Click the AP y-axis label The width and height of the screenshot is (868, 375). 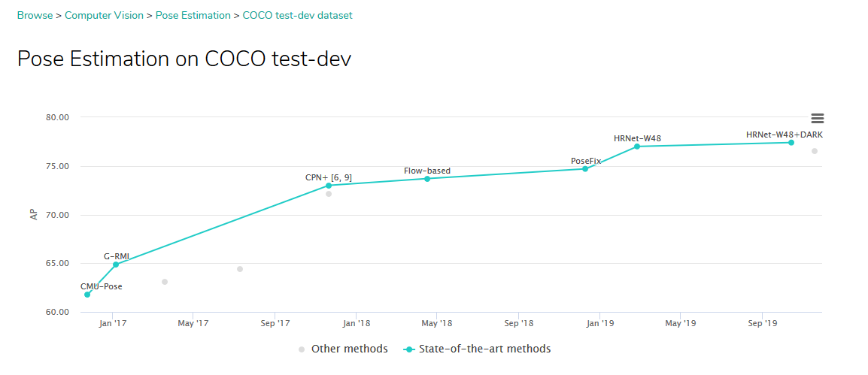pyautogui.click(x=34, y=215)
